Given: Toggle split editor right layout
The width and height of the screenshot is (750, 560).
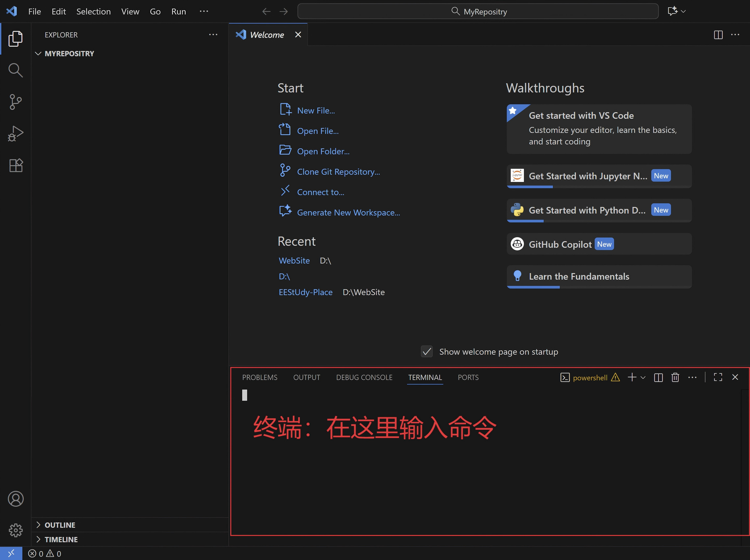Looking at the screenshot, I should point(718,35).
